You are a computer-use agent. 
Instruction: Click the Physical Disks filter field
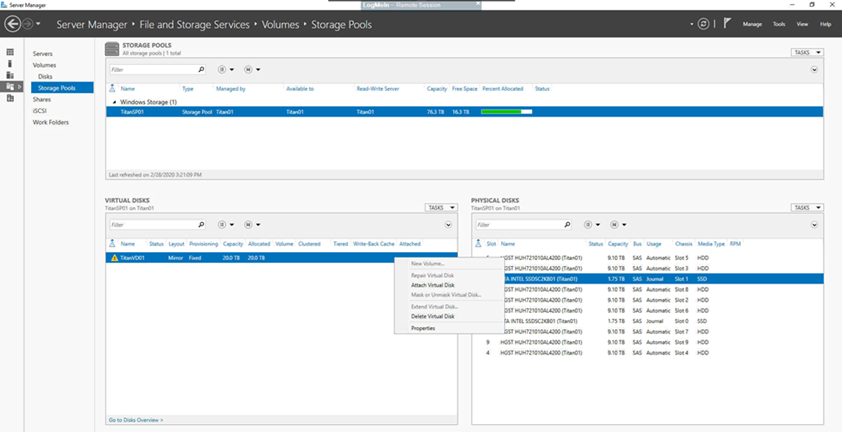(x=519, y=225)
